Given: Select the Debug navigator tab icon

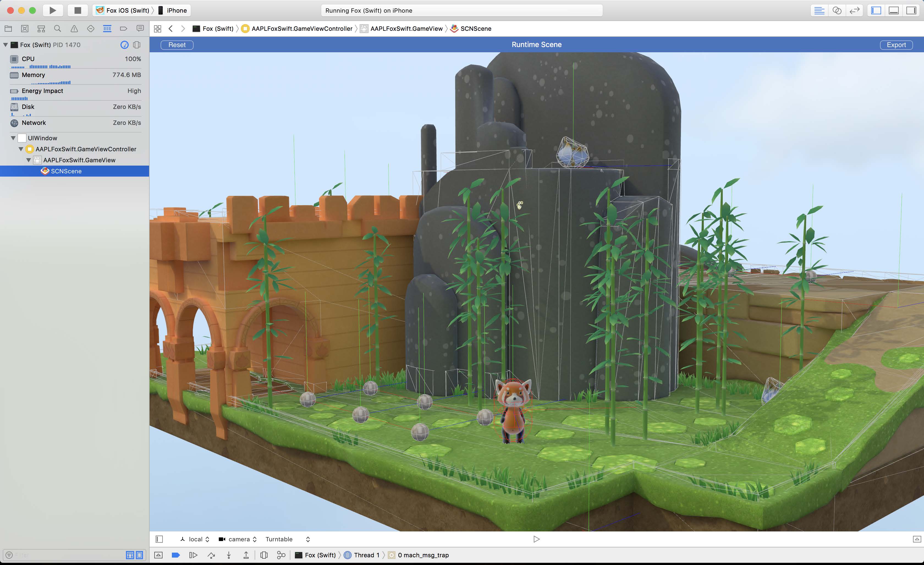Looking at the screenshot, I should pos(107,29).
